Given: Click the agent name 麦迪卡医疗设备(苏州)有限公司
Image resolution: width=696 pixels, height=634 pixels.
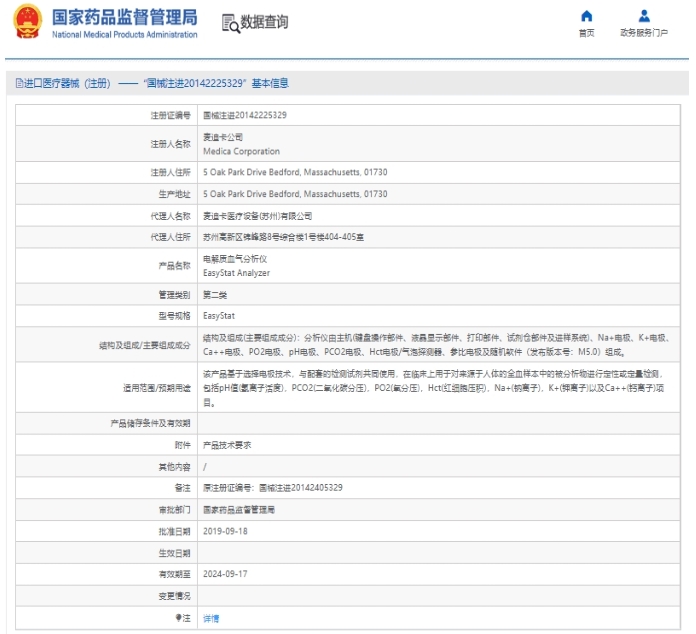Looking at the screenshot, I should (258, 215).
